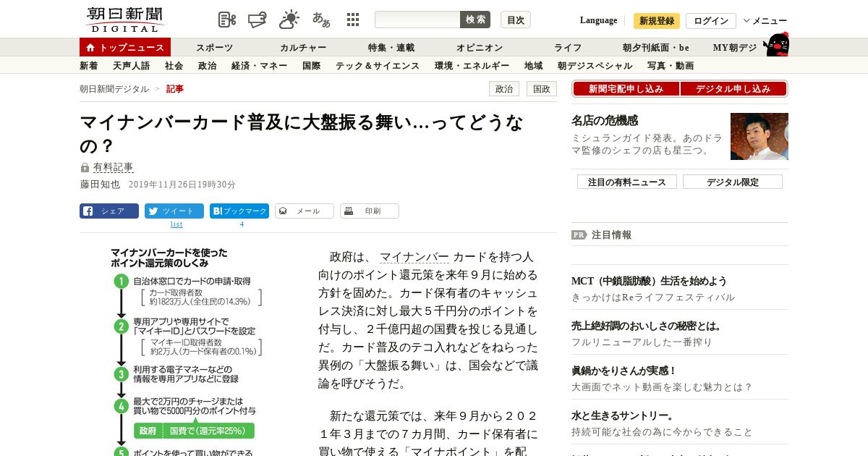Click the ログイン button

[711, 21]
